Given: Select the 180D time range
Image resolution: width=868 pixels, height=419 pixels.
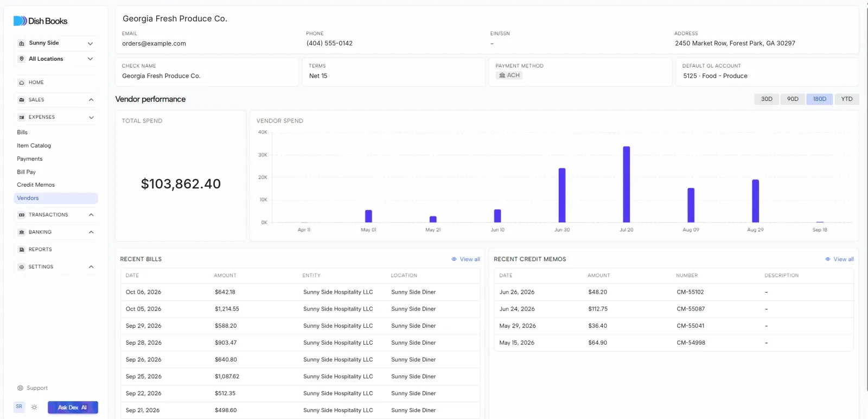Looking at the screenshot, I should pos(819,99).
